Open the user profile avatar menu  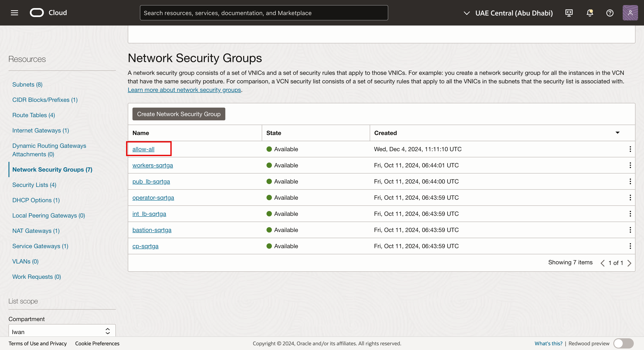tap(630, 13)
